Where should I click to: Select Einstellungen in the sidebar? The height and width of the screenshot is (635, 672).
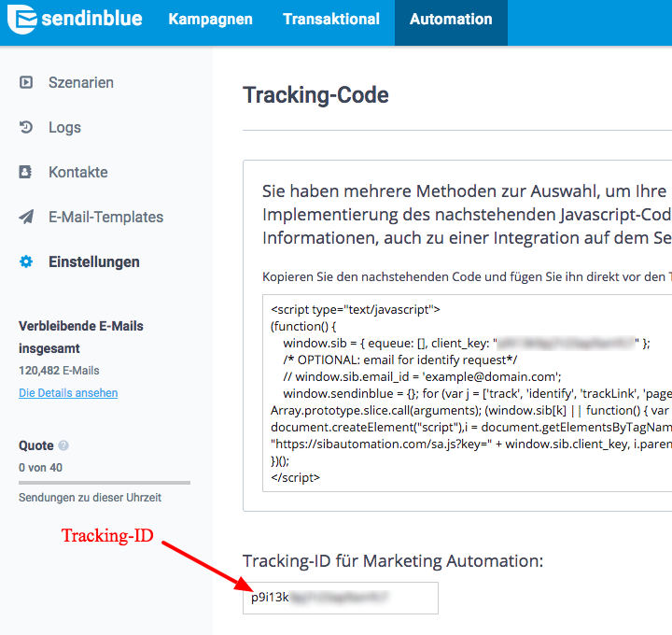pyautogui.click(x=94, y=262)
